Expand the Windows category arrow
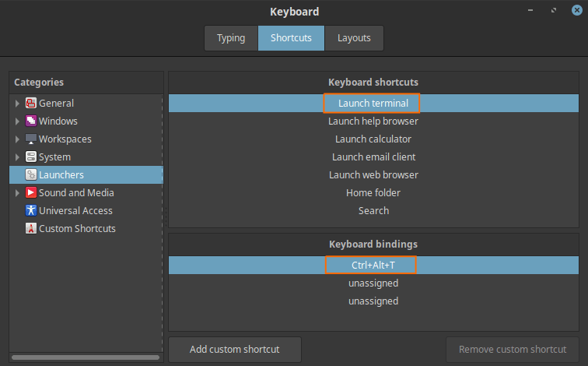 [17, 121]
